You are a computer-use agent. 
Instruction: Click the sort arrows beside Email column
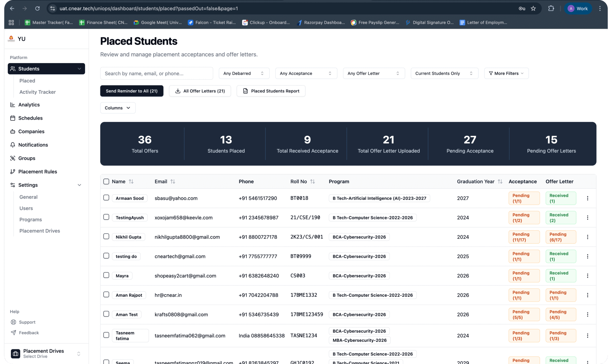(173, 182)
